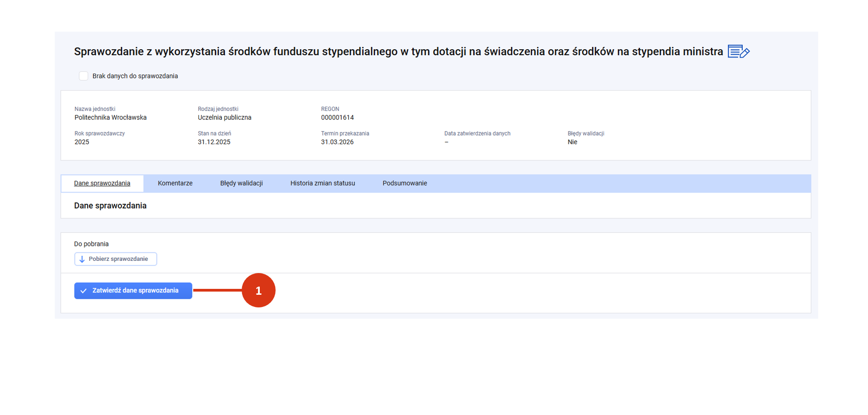
Task: Go to the Podsumowanie tab
Action: pyautogui.click(x=405, y=183)
